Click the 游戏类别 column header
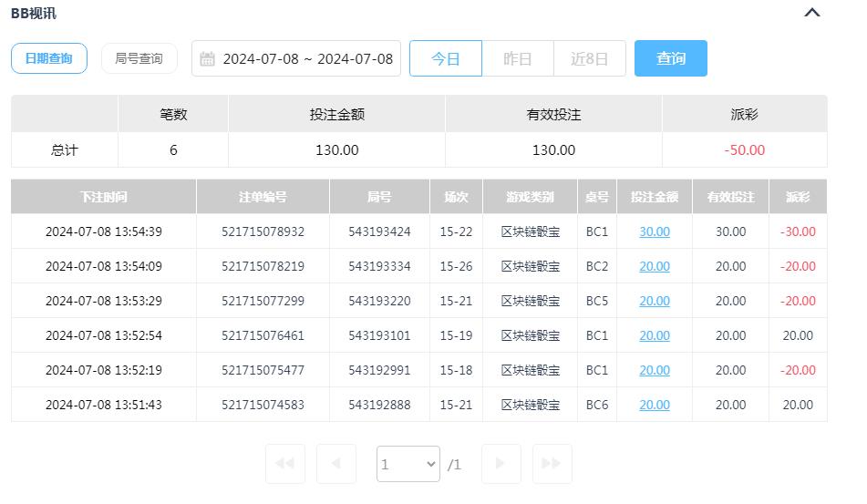Screen dimensions: 867x504 (531, 197)
